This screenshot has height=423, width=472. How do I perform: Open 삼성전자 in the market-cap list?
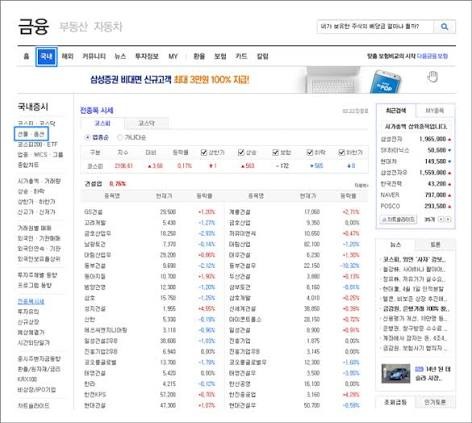391,139
